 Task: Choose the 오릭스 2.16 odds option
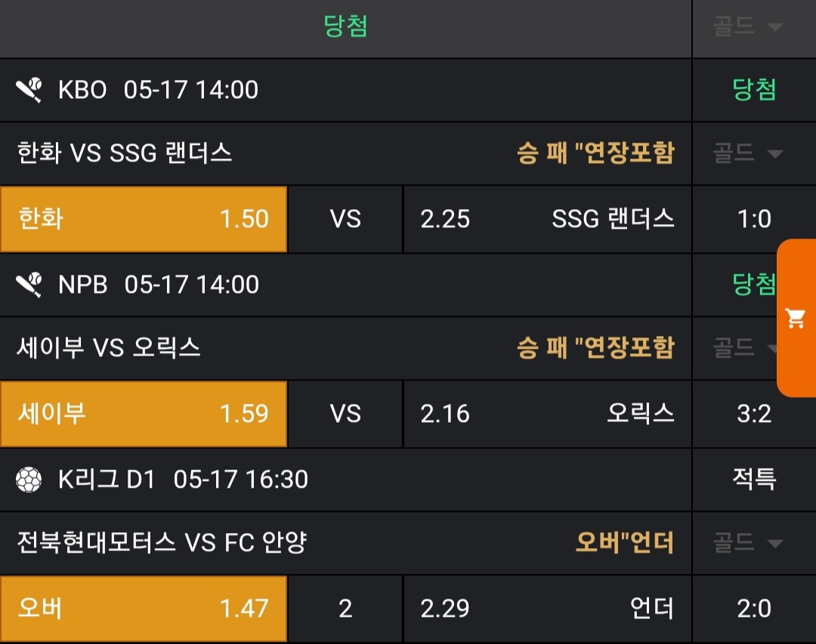coord(547,414)
